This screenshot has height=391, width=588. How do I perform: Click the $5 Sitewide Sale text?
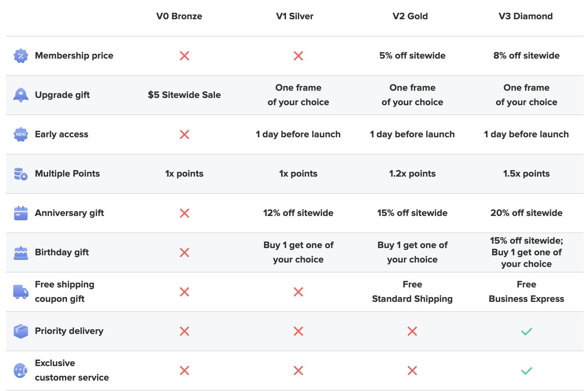(x=185, y=95)
